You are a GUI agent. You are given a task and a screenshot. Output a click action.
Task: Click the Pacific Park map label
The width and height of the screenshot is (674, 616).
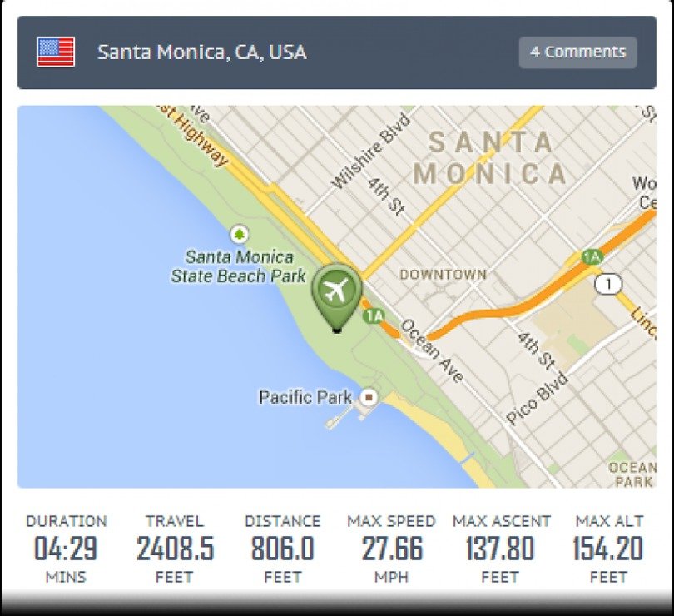(305, 397)
